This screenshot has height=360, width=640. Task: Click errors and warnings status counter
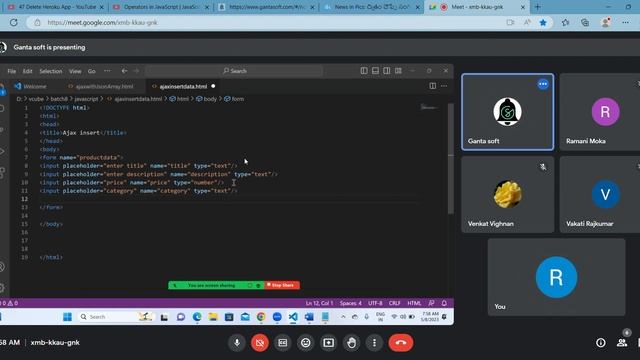9,303
